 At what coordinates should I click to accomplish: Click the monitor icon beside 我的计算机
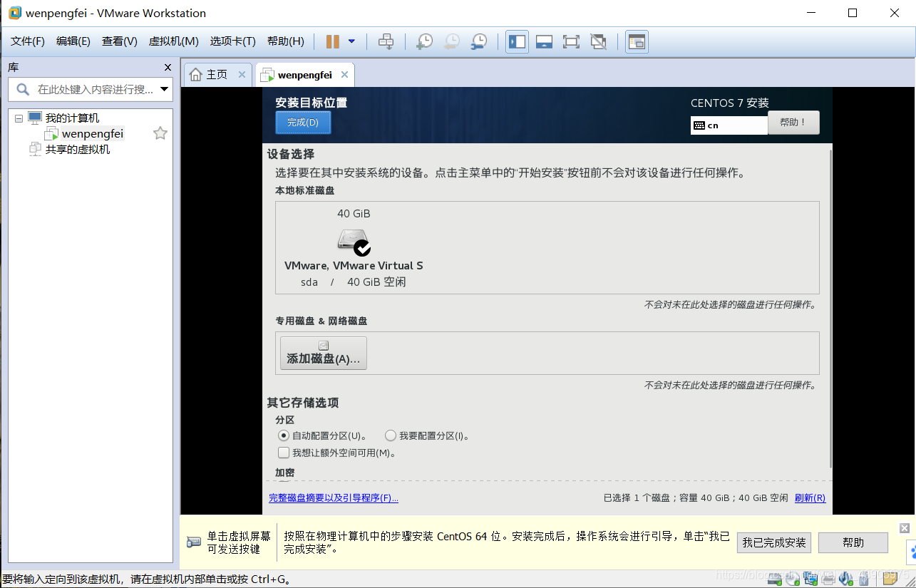tap(35, 118)
